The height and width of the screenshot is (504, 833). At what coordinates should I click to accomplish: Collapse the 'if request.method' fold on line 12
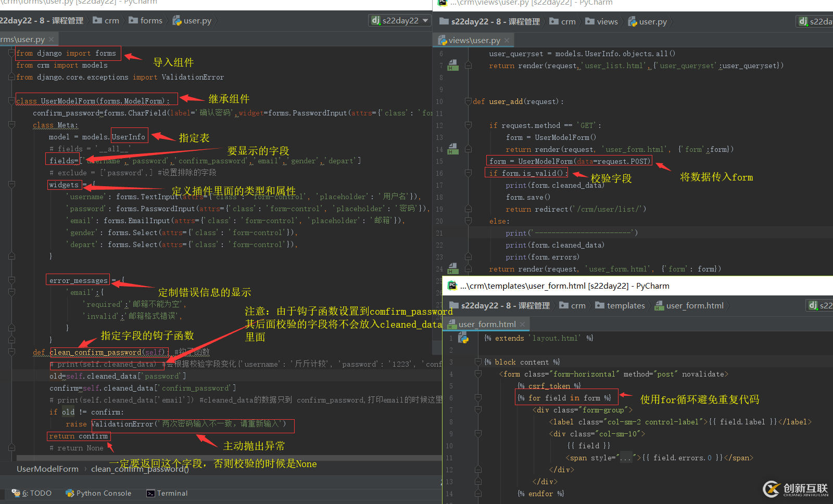[x=468, y=125]
